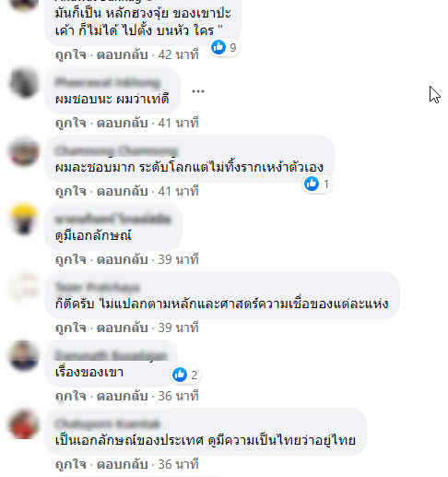Like the 'เรื่องของเขา' comment
The height and width of the screenshot is (477, 448).
point(70,396)
